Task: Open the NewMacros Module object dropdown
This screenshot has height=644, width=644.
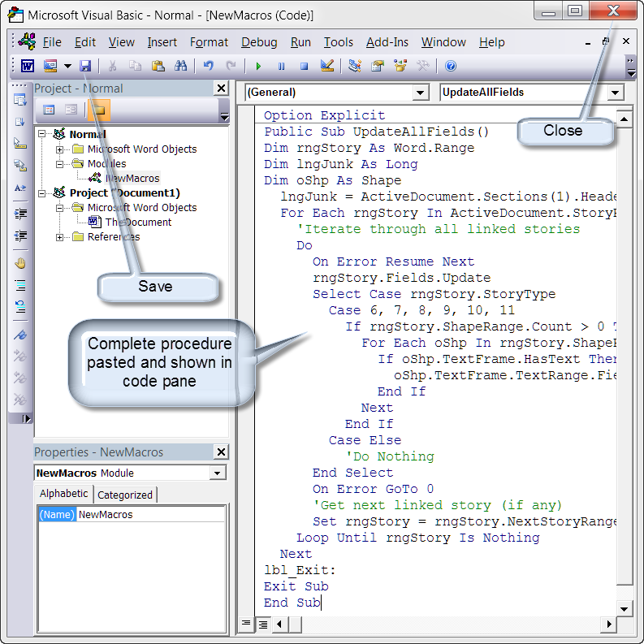Action: tap(218, 473)
